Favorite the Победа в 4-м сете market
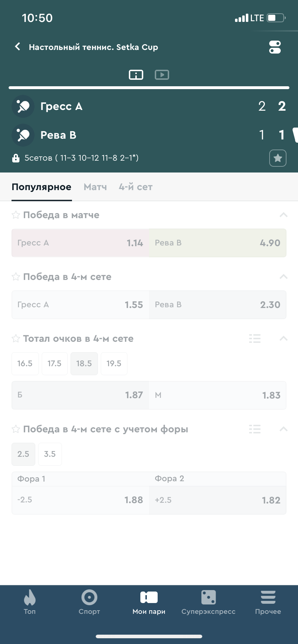This screenshot has width=298, height=644. click(x=16, y=277)
